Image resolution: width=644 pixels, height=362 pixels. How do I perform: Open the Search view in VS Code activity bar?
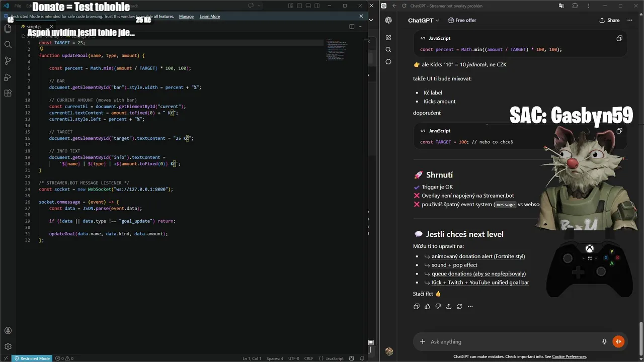click(x=8, y=45)
